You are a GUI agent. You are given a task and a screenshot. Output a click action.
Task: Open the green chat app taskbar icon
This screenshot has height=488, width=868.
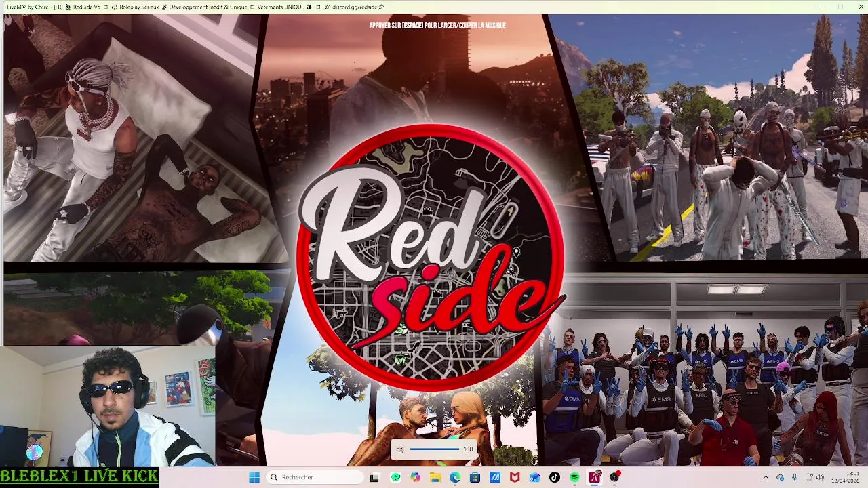395,477
